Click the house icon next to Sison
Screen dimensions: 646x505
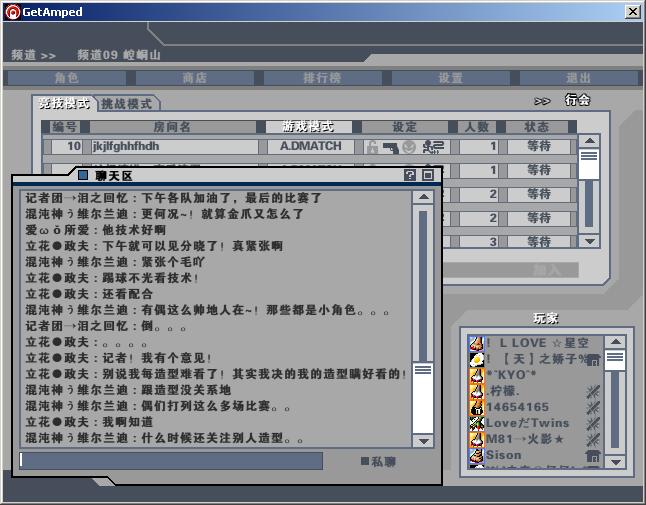pyautogui.click(x=592, y=456)
